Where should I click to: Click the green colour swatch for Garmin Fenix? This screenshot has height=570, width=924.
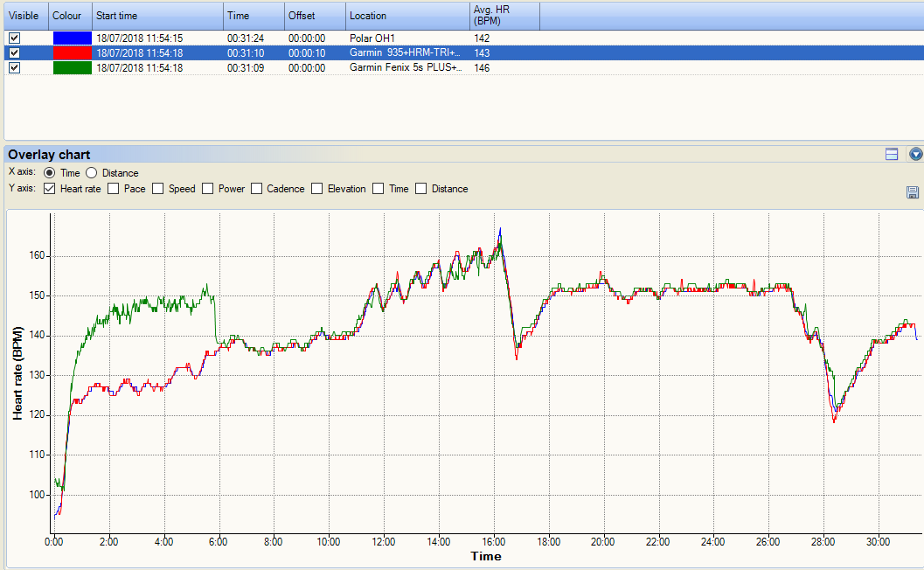(72, 68)
